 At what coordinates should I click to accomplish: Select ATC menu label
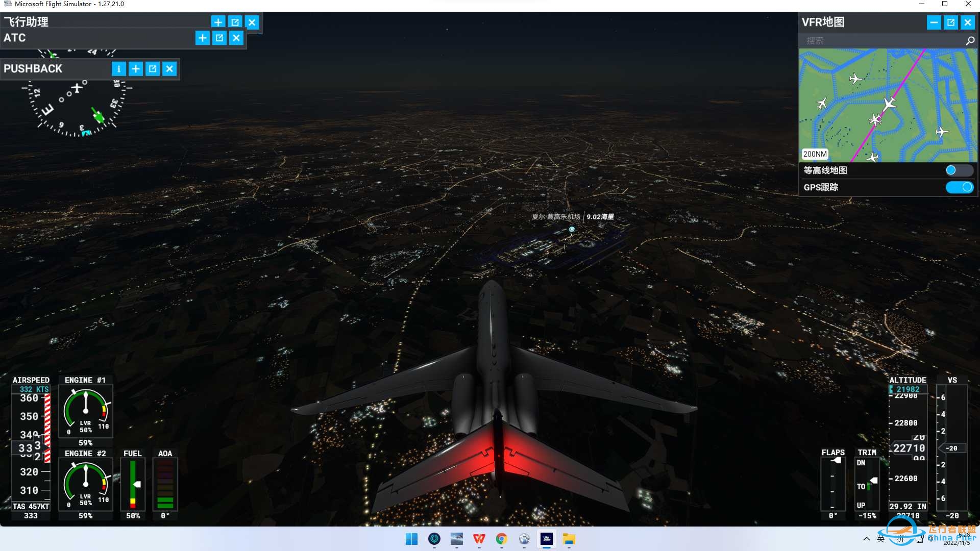click(14, 38)
